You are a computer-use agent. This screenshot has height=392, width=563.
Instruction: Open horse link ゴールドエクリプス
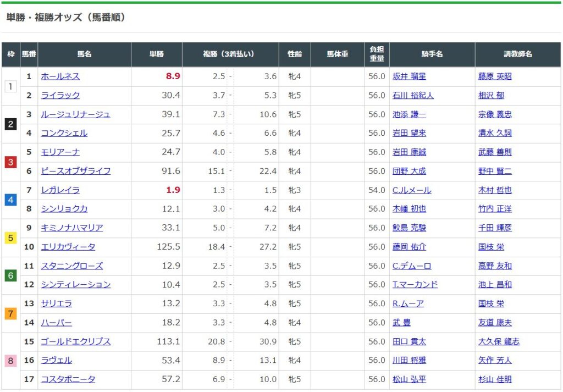coord(76,342)
